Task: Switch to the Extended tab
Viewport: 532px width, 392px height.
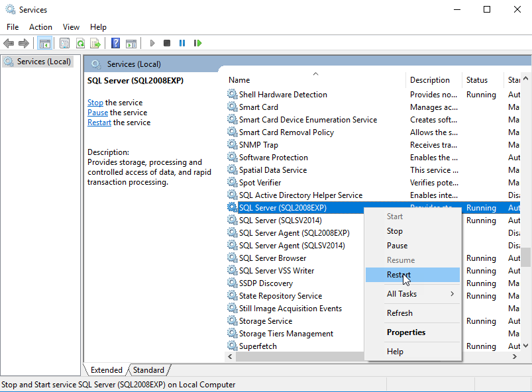Action: pyautogui.click(x=106, y=370)
